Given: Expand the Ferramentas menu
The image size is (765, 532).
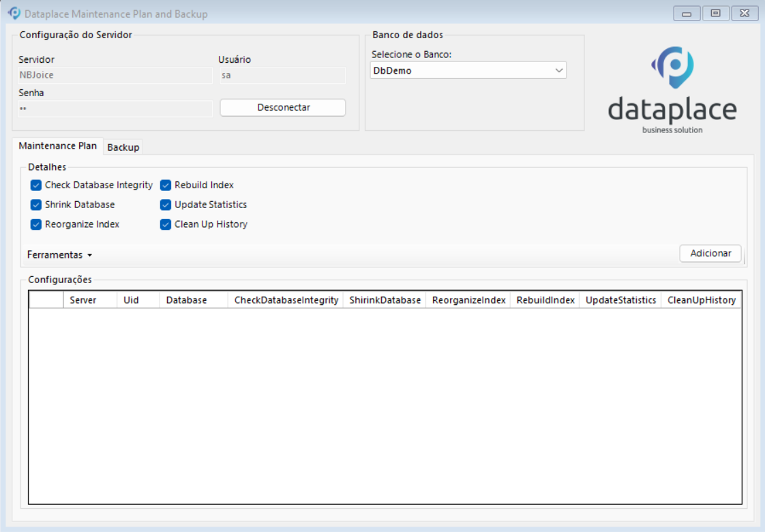Looking at the screenshot, I should [59, 255].
